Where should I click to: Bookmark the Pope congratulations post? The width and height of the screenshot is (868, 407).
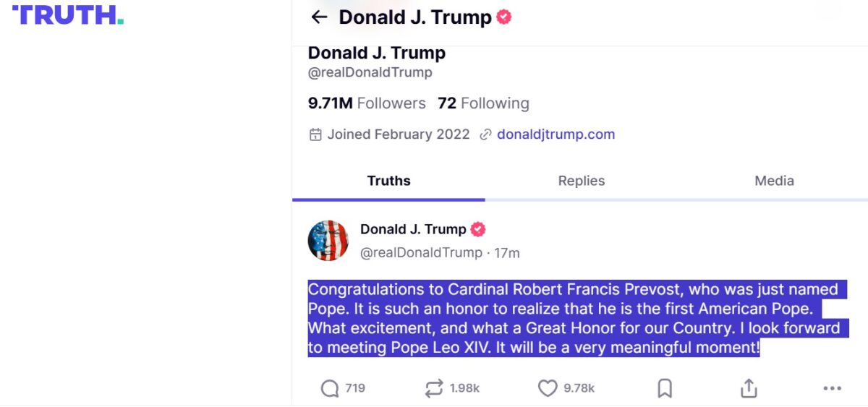(665, 389)
